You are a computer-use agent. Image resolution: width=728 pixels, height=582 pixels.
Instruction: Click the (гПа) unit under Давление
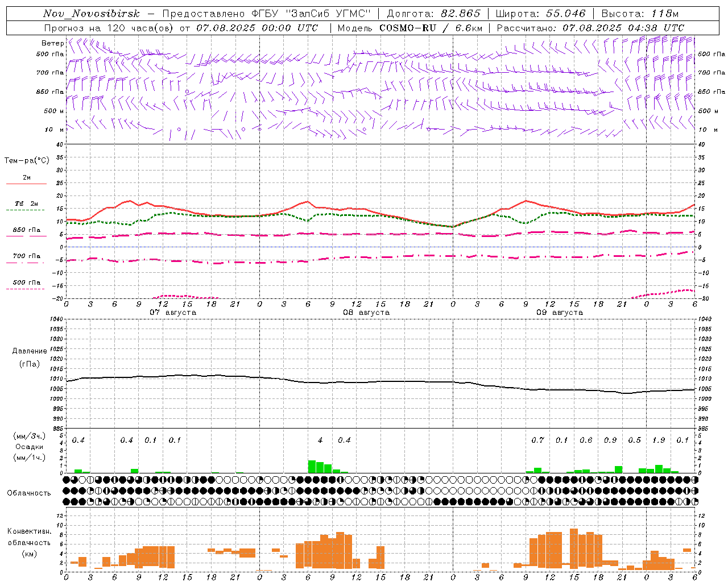(x=30, y=364)
